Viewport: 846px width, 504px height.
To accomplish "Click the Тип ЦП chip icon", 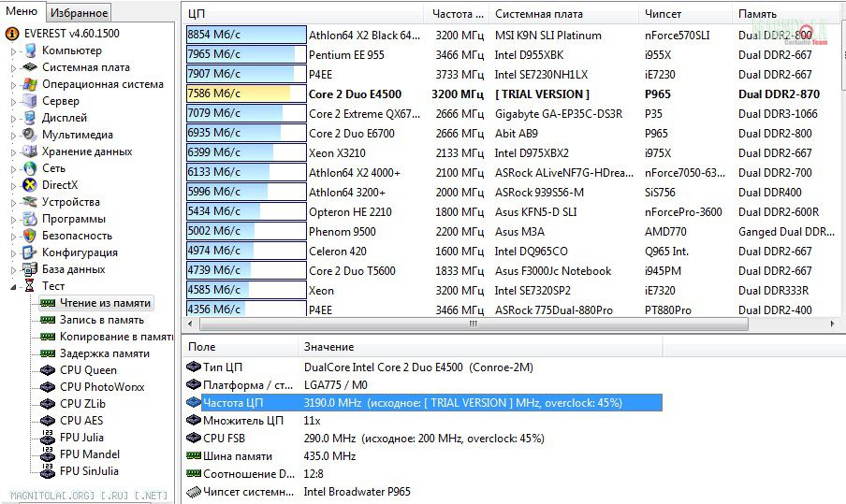I will (x=193, y=367).
